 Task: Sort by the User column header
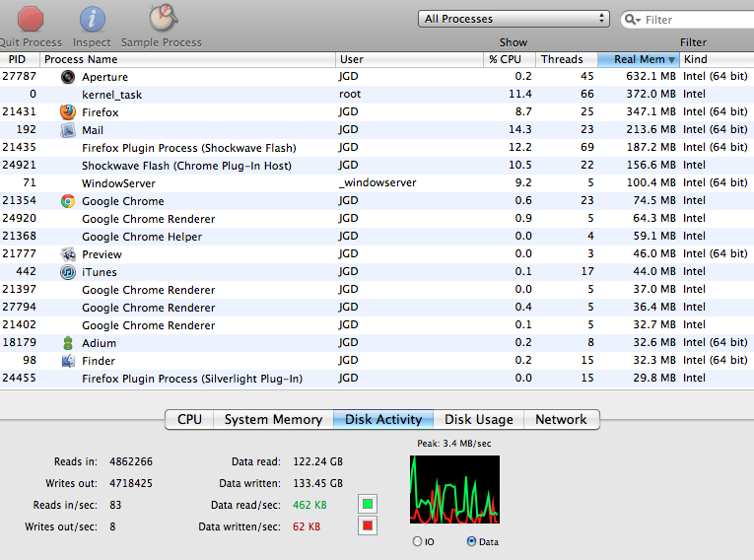click(409, 60)
